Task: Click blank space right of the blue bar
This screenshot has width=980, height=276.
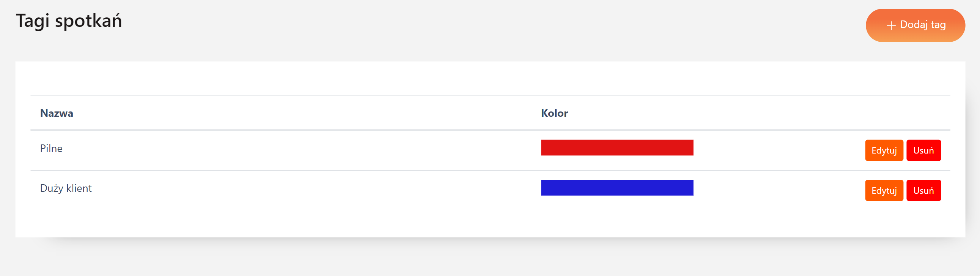Action: click(x=776, y=188)
